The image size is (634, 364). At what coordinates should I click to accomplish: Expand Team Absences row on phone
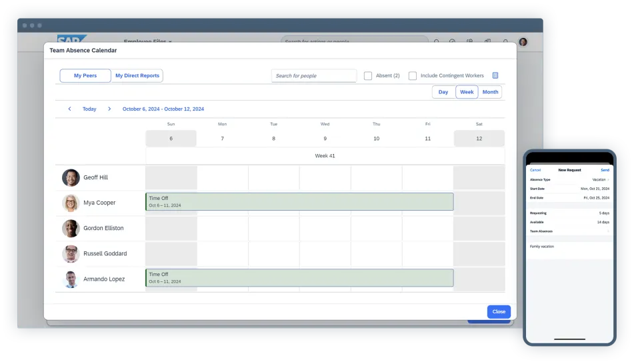(569, 231)
